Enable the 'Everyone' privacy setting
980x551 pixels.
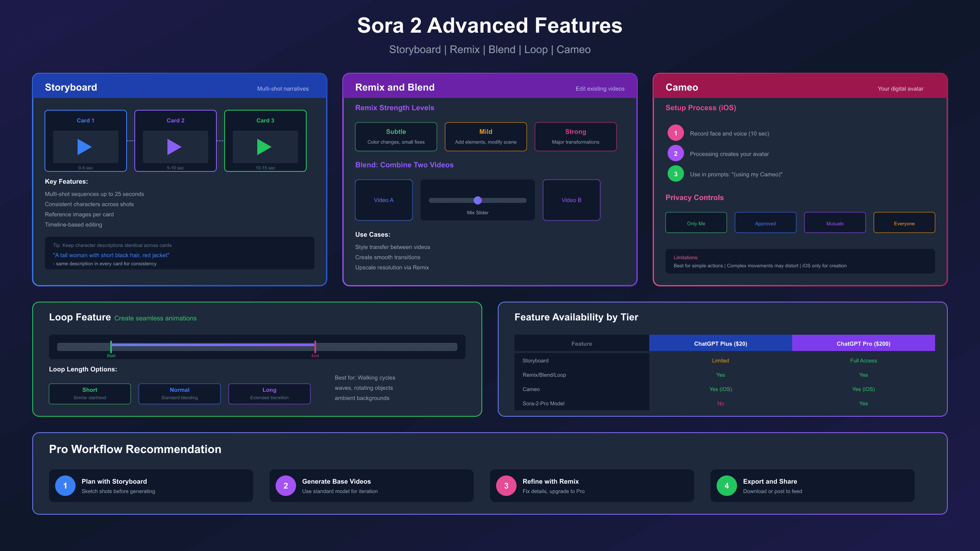click(904, 222)
